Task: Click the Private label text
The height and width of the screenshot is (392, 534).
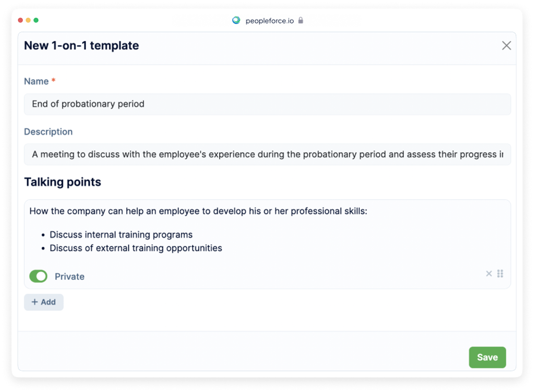Action: point(70,276)
